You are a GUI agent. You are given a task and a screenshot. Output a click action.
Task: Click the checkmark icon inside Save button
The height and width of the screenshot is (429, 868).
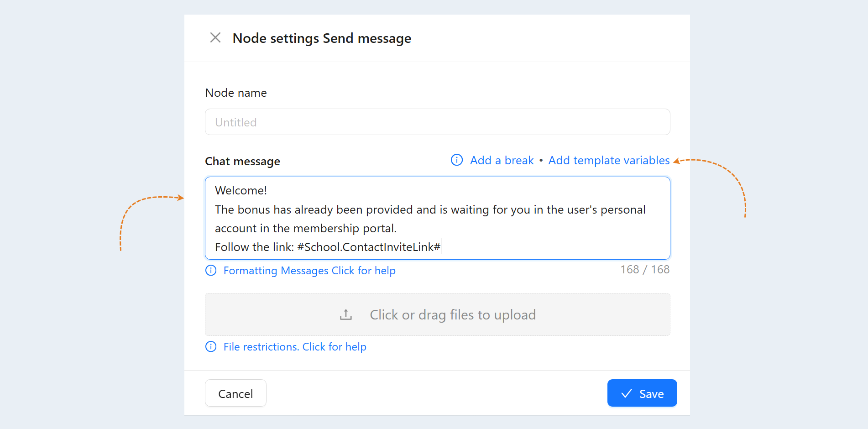(x=627, y=393)
